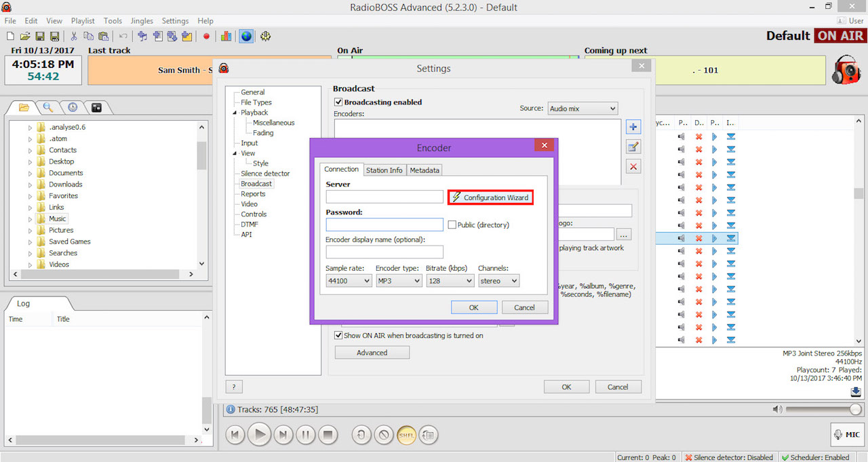Skip to the previous track
Image resolution: width=868 pixels, height=462 pixels.
click(235, 434)
